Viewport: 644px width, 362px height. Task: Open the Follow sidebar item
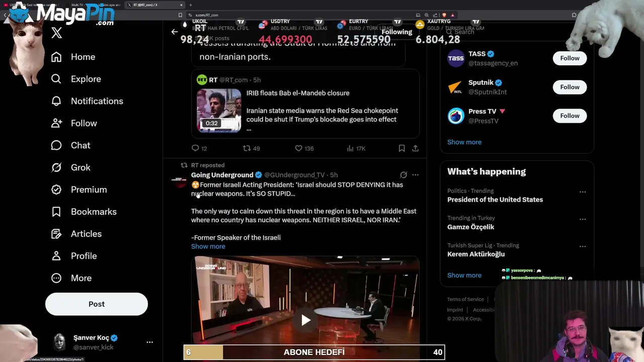click(74, 123)
